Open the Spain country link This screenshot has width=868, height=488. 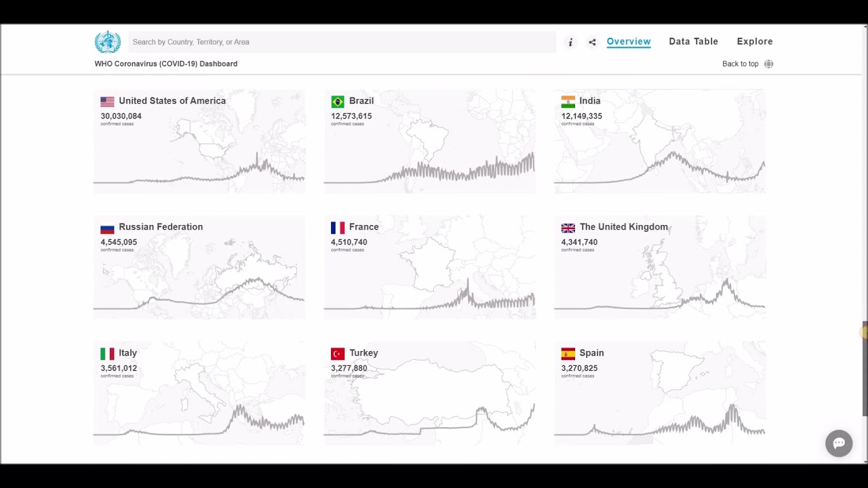click(591, 353)
